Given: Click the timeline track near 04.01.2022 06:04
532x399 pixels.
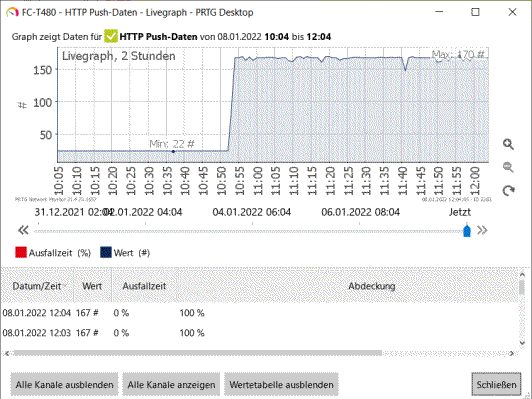Looking at the screenshot, I should point(252,231).
